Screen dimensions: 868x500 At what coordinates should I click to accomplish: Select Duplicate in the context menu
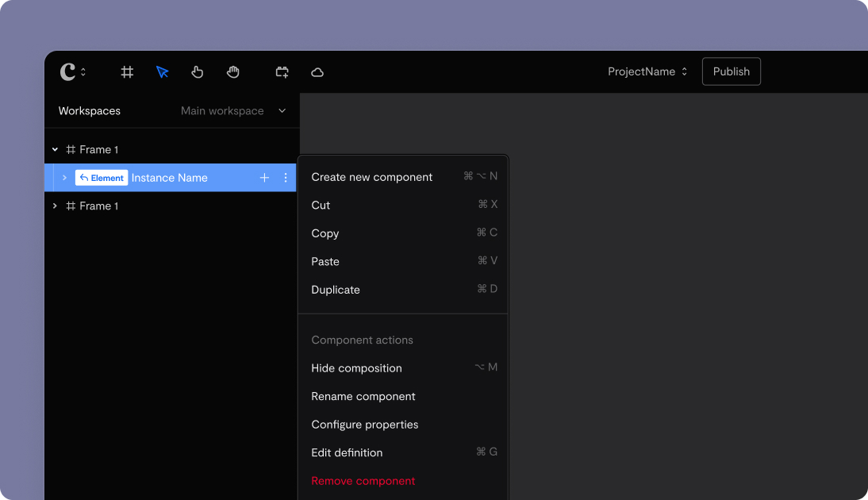[336, 290]
